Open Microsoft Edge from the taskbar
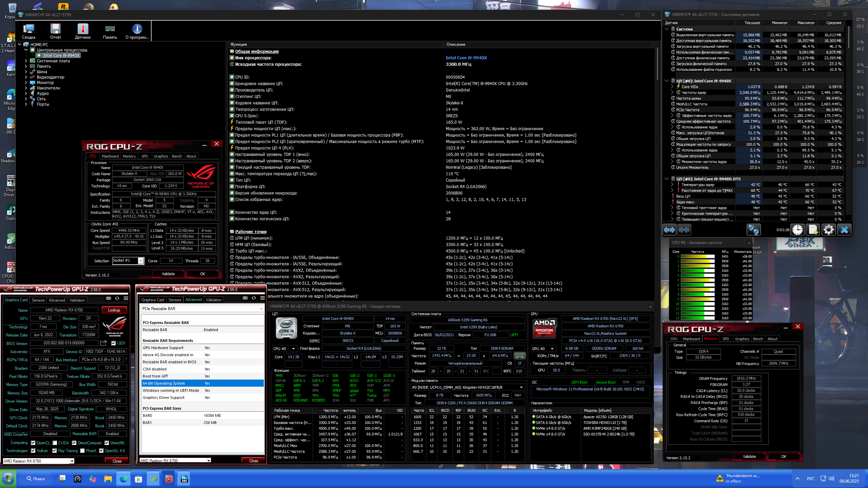The image size is (868, 488). click(x=123, y=479)
